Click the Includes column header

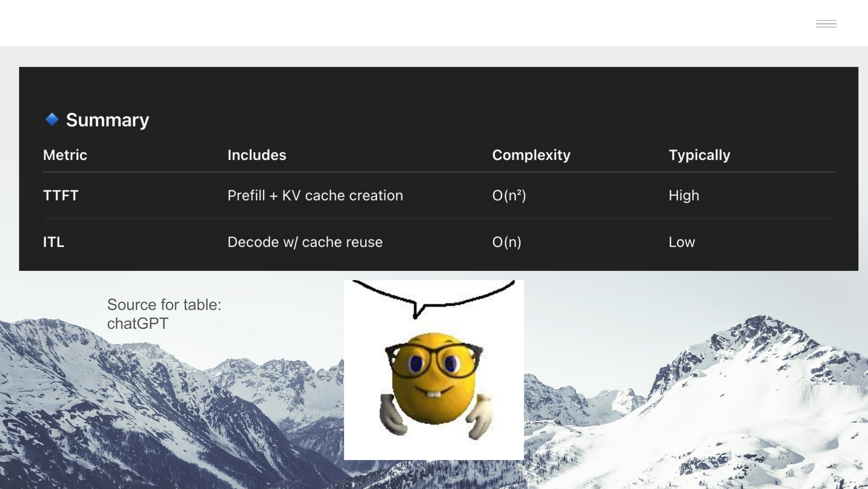click(x=256, y=155)
